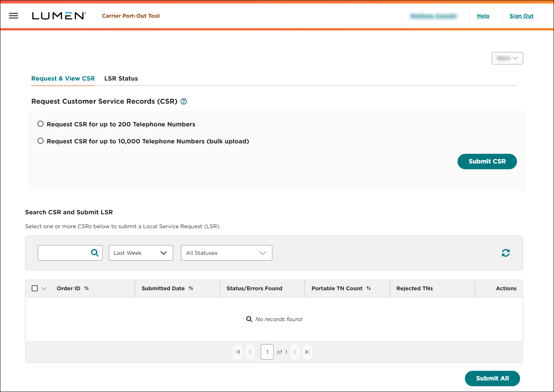Click the Sign Out link
This screenshot has height=392, width=554.
[521, 16]
